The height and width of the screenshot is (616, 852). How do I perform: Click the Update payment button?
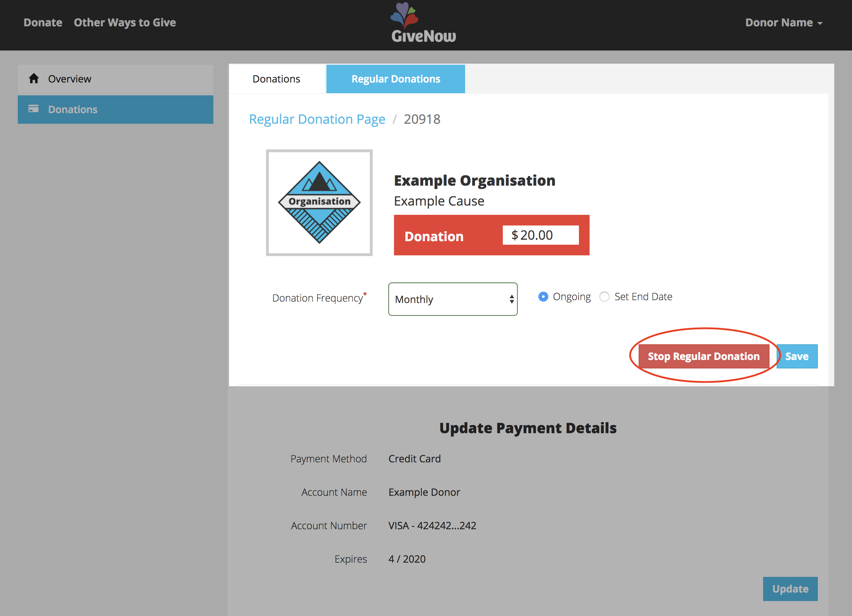[x=790, y=589]
